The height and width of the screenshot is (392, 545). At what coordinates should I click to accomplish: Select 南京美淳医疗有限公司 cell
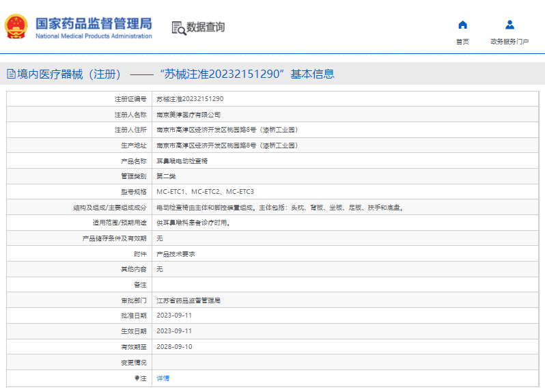tap(188, 115)
